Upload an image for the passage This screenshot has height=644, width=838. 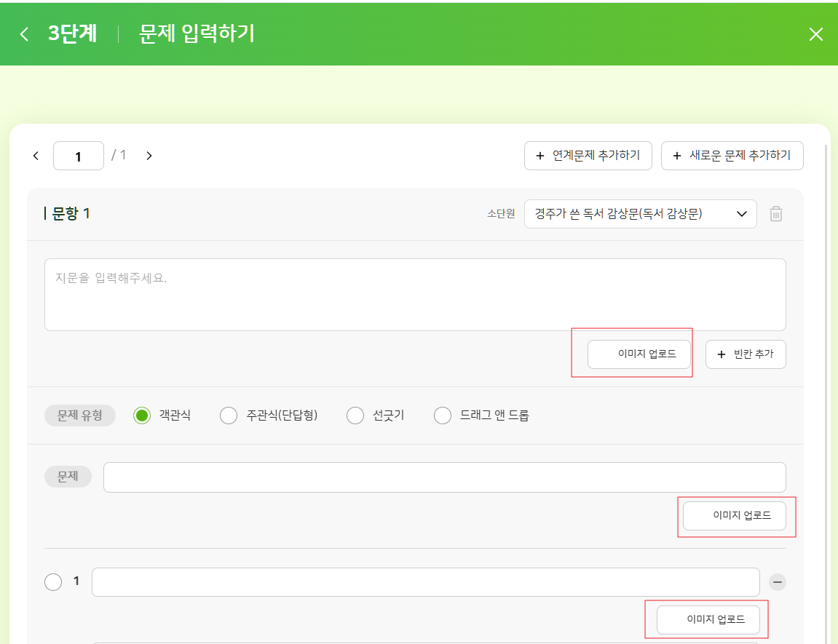[x=639, y=354]
